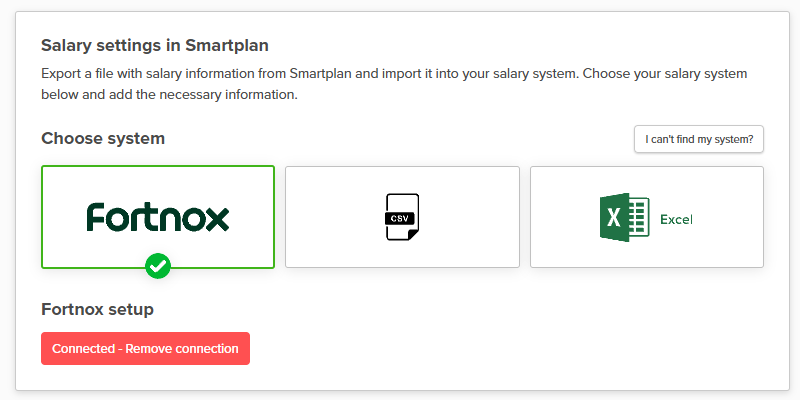Click the "Fortnox setup" heading
800x400 pixels.
point(97,309)
